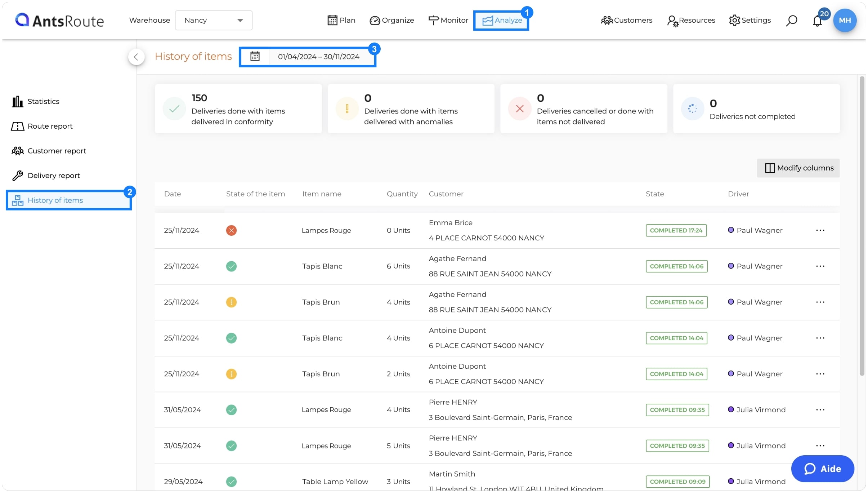The image size is (868, 492).
Task: Click the State of the item column header
Action: 255,194
